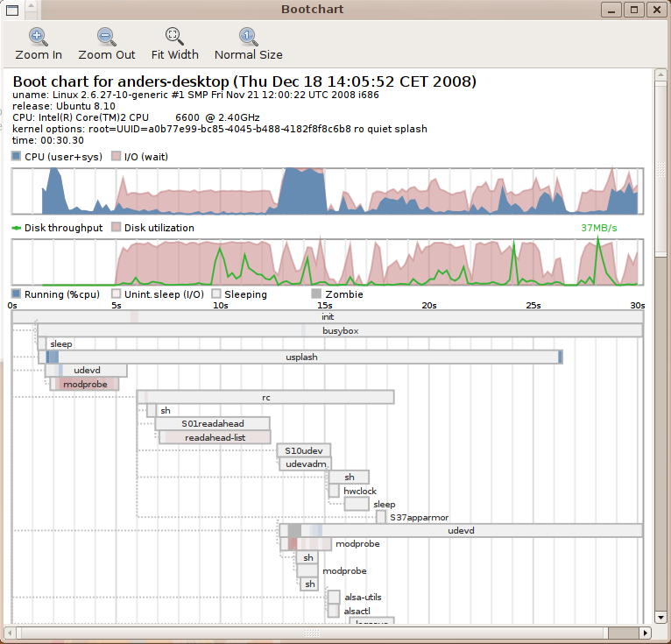Click the horizontal scrollbar thumb
The height and width of the screenshot is (644, 671).
click(312, 633)
